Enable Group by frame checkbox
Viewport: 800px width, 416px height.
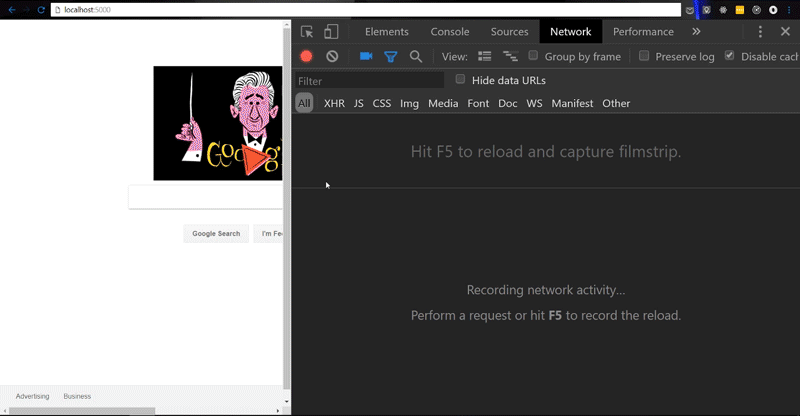pos(533,55)
